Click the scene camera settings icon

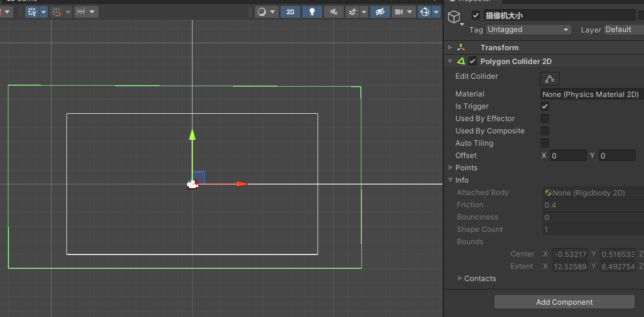[x=399, y=12]
